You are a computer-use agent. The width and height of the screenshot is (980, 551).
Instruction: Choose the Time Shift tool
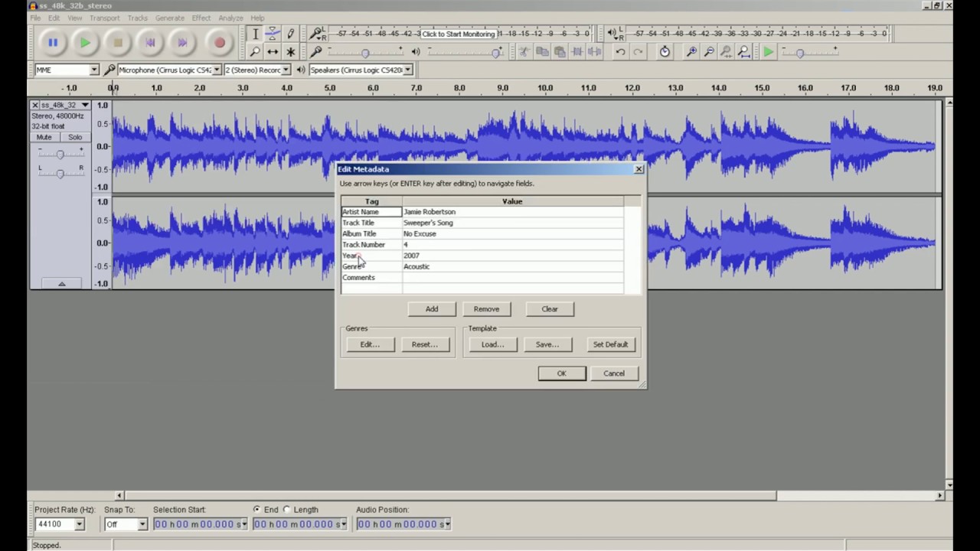pos(273,52)
